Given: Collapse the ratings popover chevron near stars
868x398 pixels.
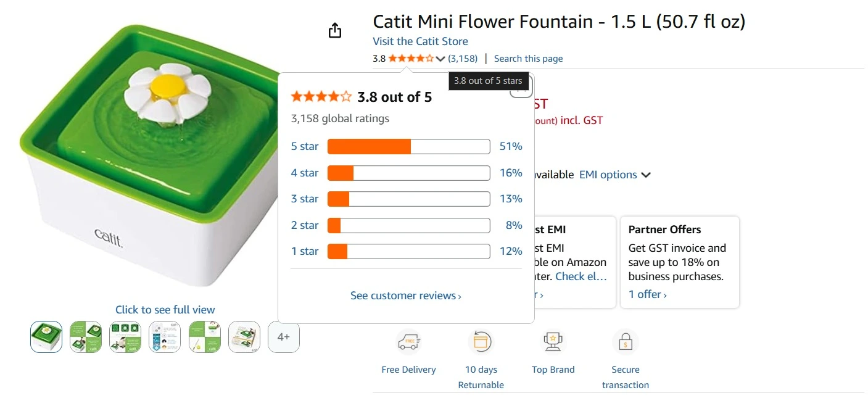Looking at the screenshot, I should (440, 59).
